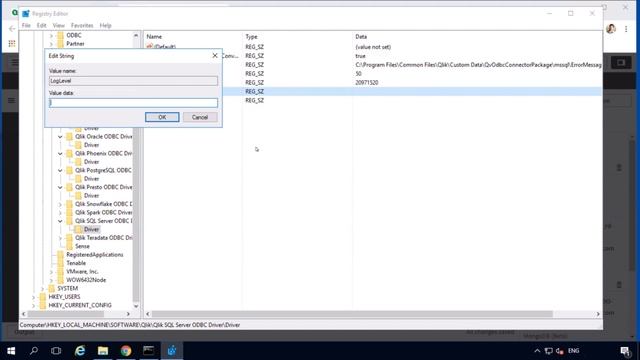
Task: Expand the Partner tree node
Action: pos(51,44)
